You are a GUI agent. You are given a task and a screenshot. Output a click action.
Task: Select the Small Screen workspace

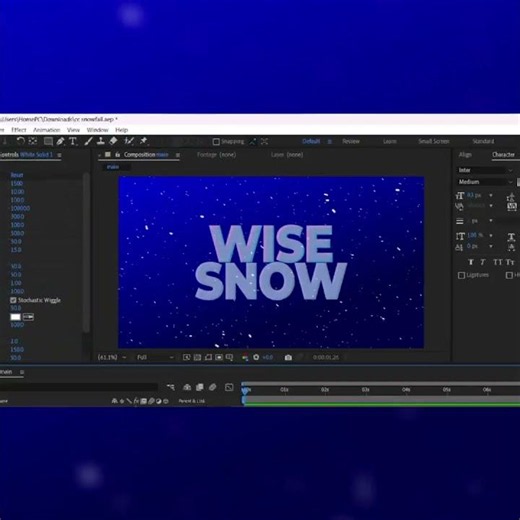coord(434,141)
